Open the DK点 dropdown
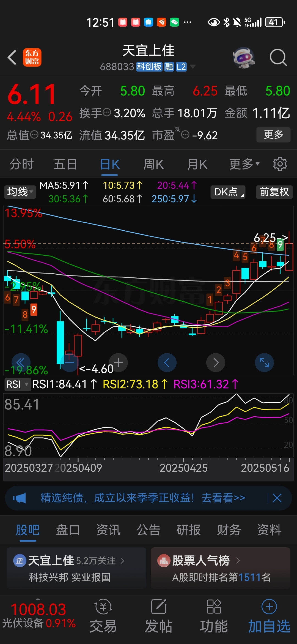 228,192
